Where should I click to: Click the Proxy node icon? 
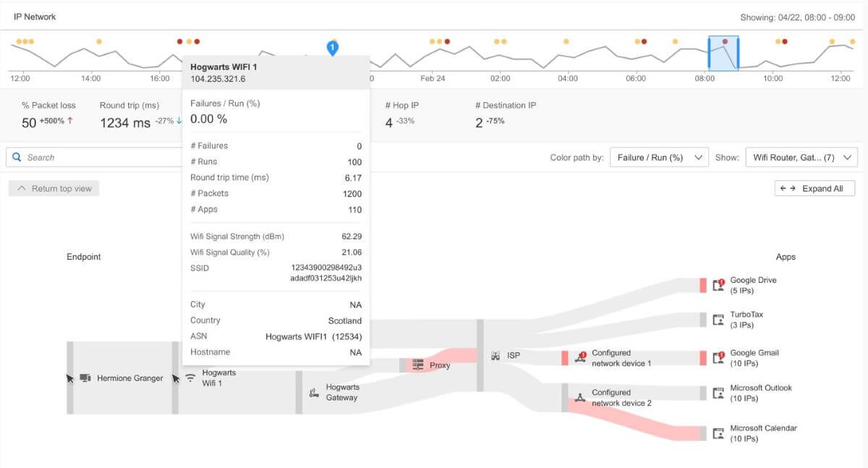click(x=418, y=365)
